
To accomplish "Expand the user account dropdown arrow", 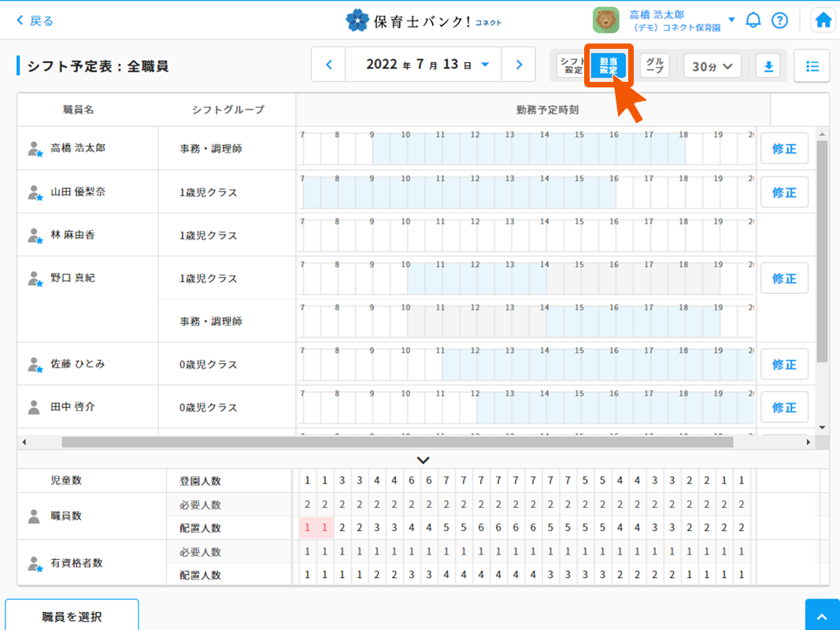I will pyautogui.click(x=731, y=20).
